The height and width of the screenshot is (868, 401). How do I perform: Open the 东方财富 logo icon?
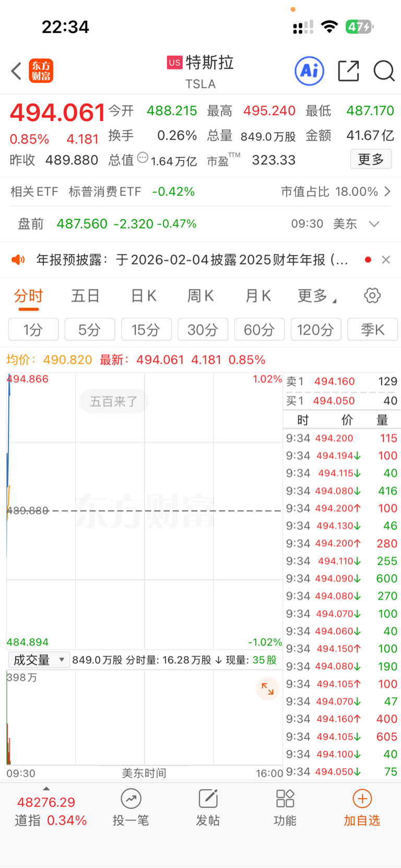(41, 71)
